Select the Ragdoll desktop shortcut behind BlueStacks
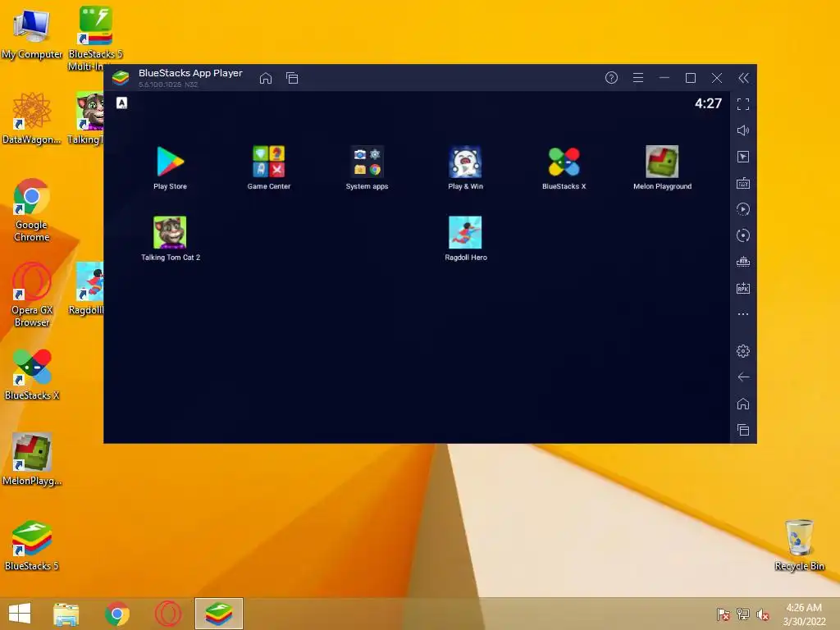Viewport: 840px width, 630px height. (x=85, y=289)
